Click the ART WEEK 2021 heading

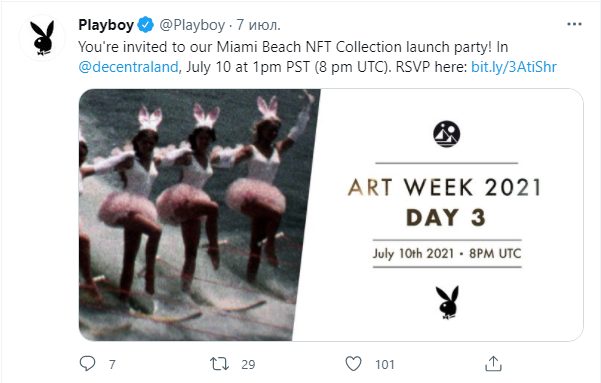point(445,187)
